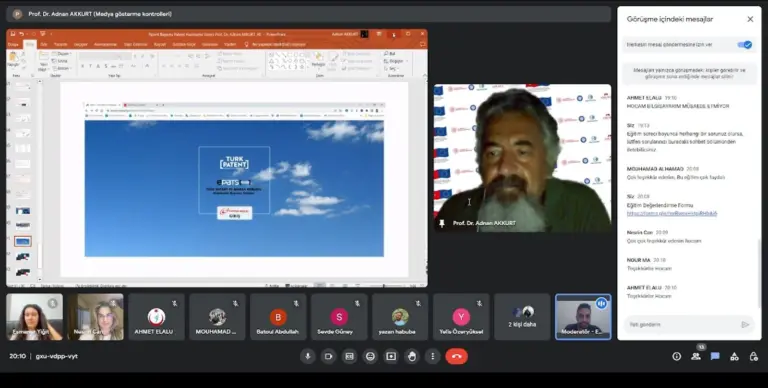Select the Moderatör self-view tile

[x=583, y=317]
